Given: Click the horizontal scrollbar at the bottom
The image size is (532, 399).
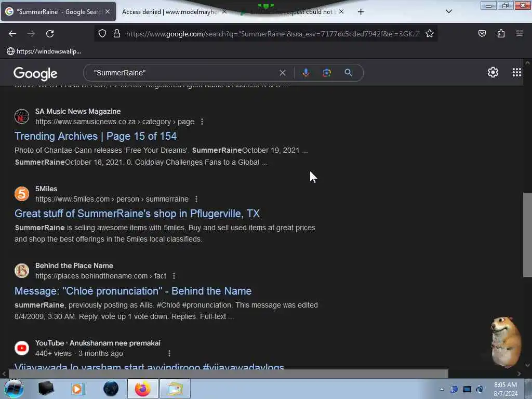Looking at the screenshot, I should coord(228,374).
